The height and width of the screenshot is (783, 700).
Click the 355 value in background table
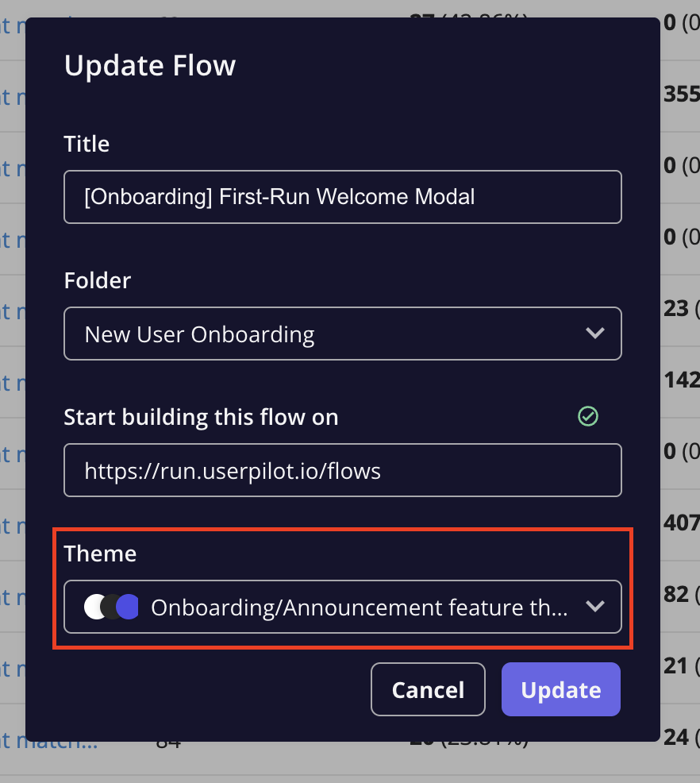coord(682,94)
